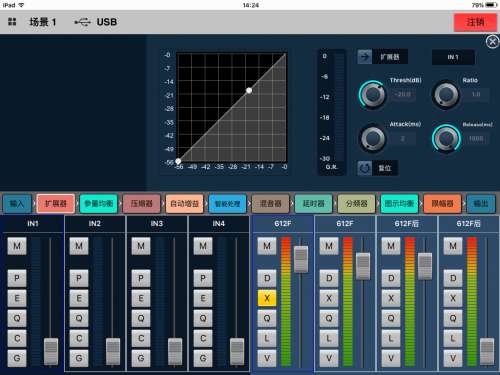Click the Ratio value field showing 1.0

pyautogui.click(x=476, y=95)
